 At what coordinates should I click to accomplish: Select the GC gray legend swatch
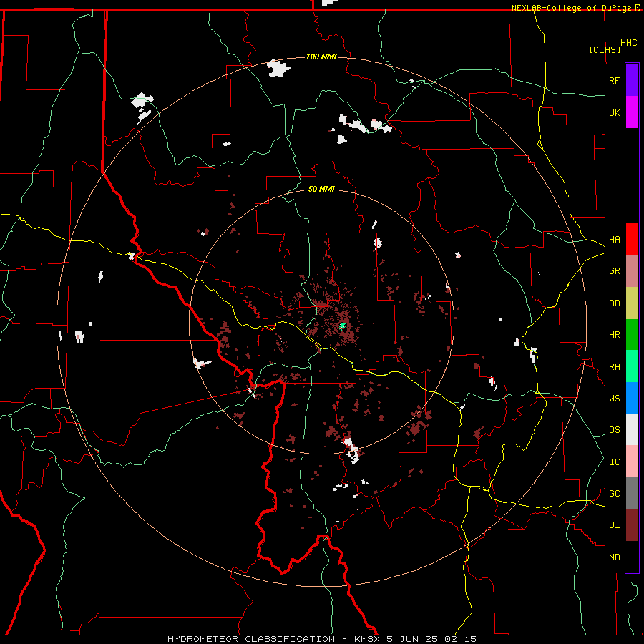[x=632, y=493]
